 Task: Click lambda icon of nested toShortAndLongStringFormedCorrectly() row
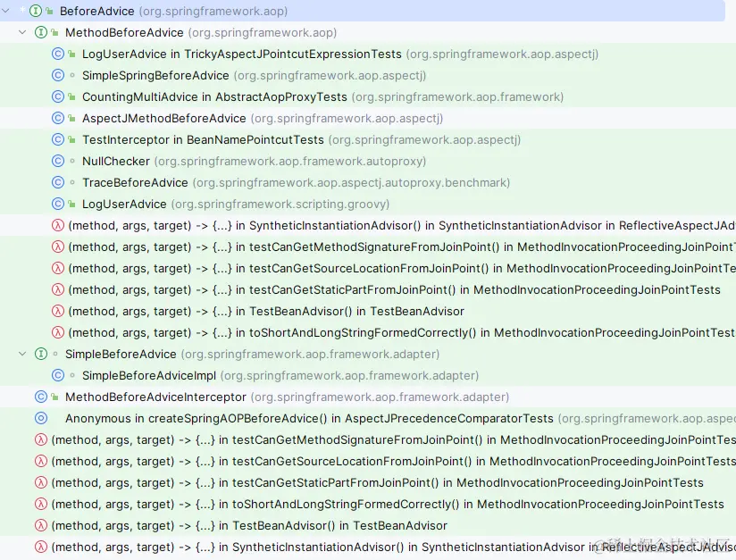[58, 333]
